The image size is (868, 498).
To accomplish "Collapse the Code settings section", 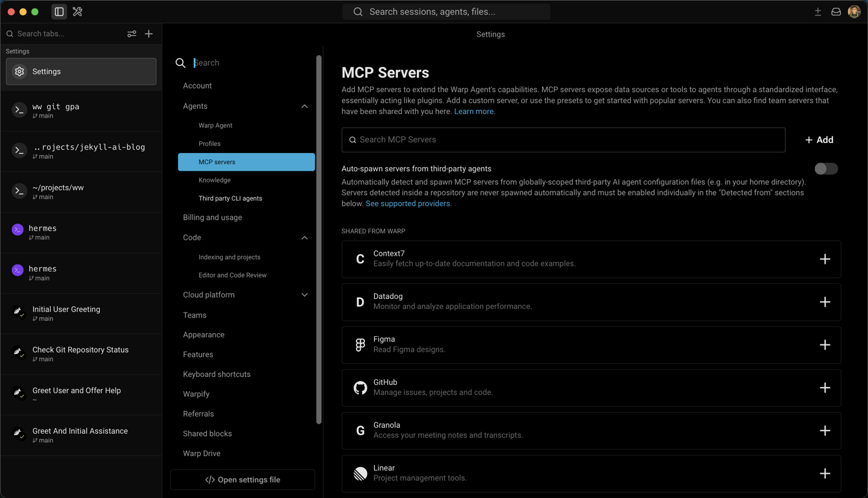I will (x=305, y=237).
